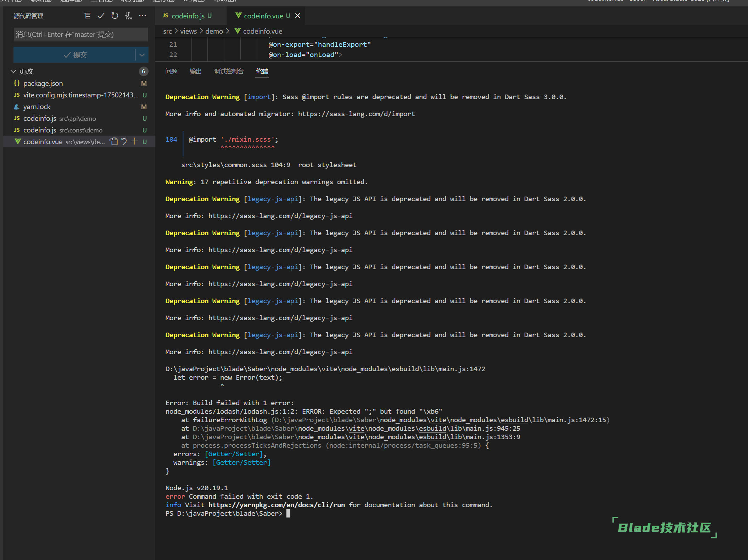Click line number 22 in the editor gutter
Viewport: 748px width, 560px height.
[173, 55]
